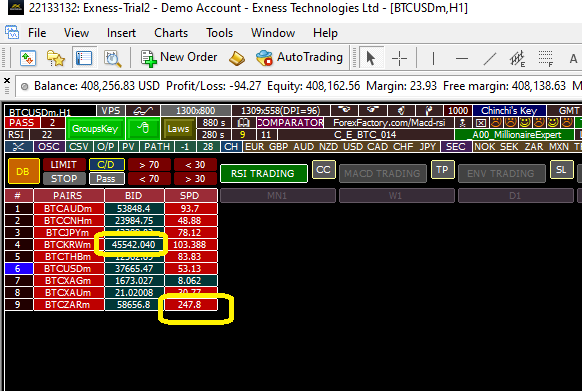
Task: Click the New Order button
Action: 179,58
